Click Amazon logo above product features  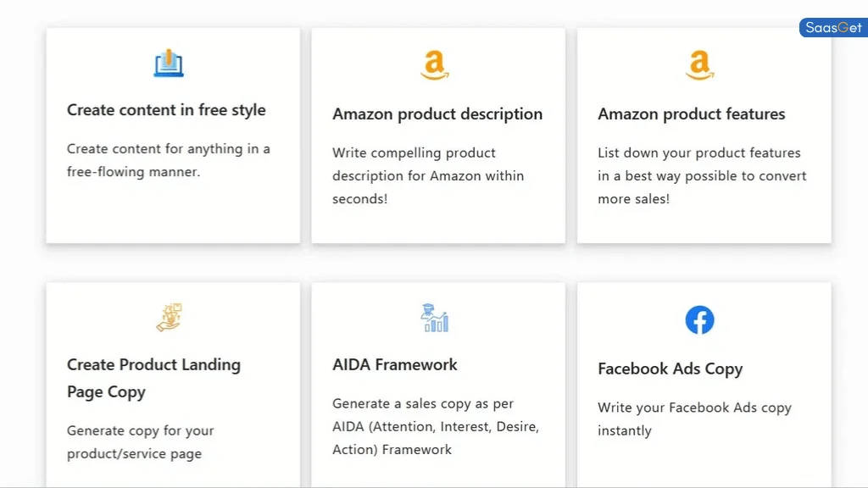tap(699, 65)
